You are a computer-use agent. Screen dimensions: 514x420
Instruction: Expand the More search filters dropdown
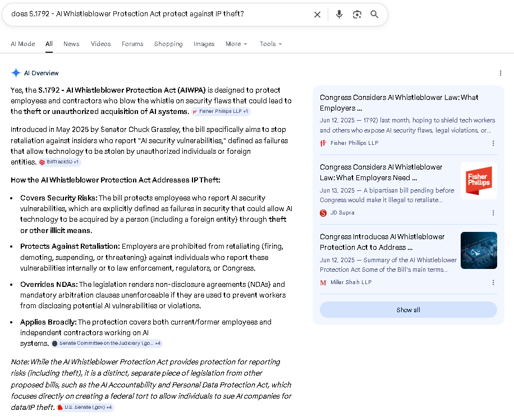pos(236,44)
